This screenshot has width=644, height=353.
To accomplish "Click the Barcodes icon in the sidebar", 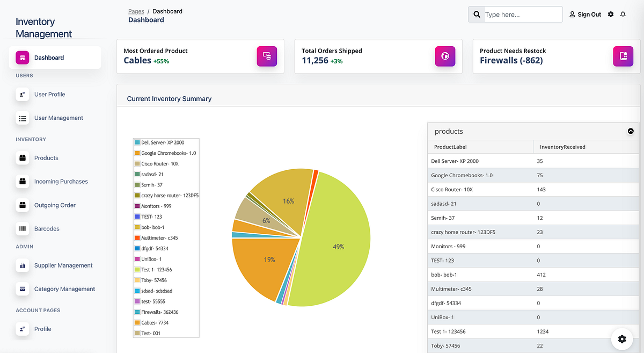I will tap(22, 229).
